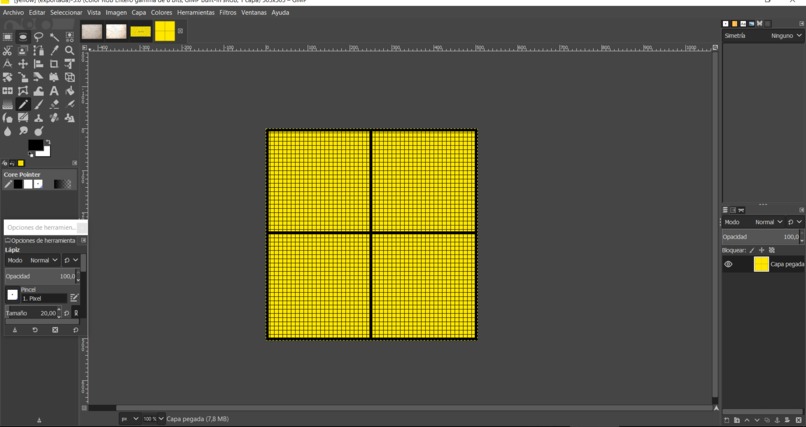Toggle lock alpha channel next to Bloquear
This screenshot has width=806, height=427.
tap(772, 250)
